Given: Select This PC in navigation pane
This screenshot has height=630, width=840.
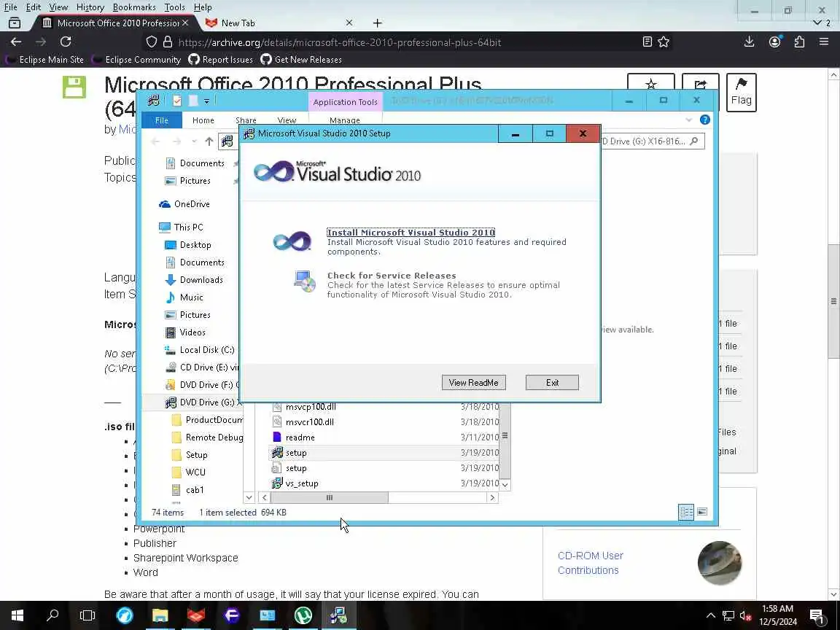Looking at the screenshot, I should 181,227.
